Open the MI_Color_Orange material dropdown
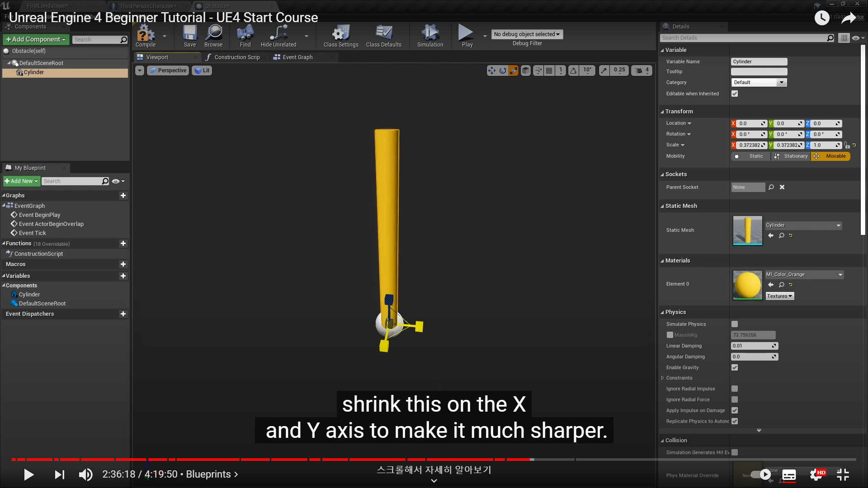 coord(804,274)
